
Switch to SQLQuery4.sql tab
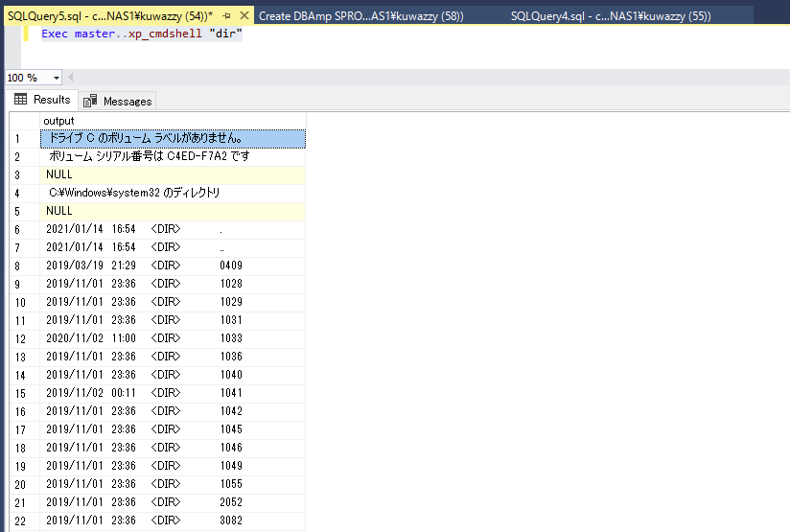611,16
